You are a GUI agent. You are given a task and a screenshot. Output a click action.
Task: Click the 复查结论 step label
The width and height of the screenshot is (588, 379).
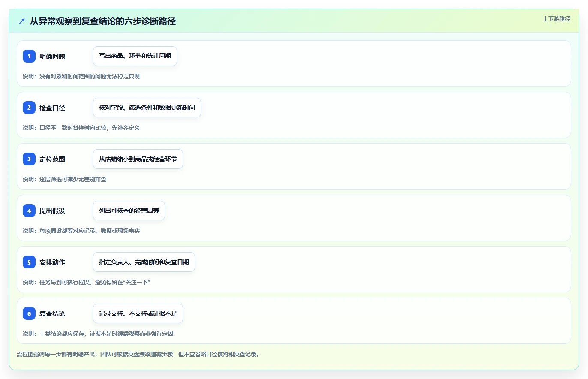pyautogui.click(x=52, y=313)
